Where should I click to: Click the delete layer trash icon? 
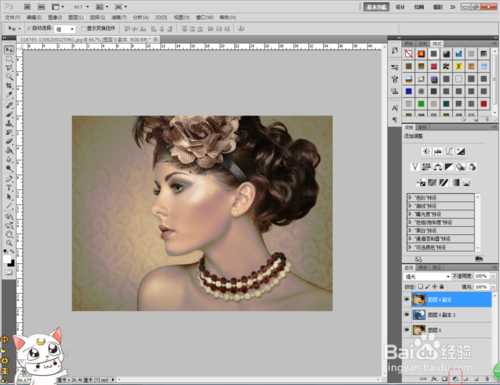tap(487, 379)
